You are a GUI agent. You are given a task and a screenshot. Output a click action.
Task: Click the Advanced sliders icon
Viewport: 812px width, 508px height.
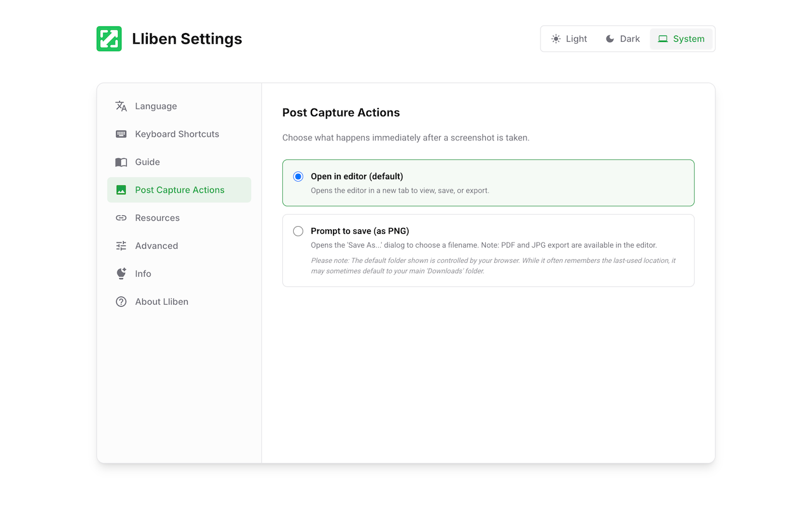click(121, 246)
